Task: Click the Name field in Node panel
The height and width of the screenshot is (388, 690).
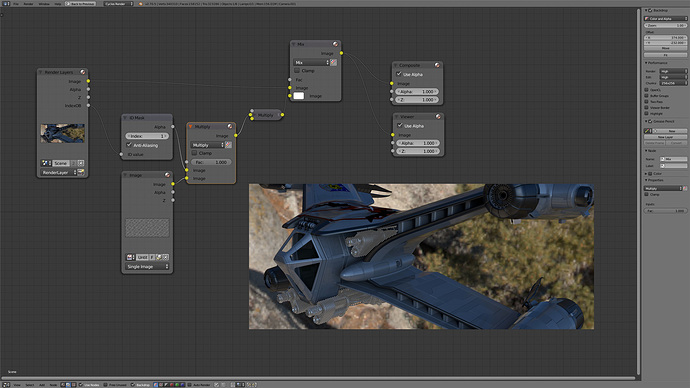Action: [673, 159]
